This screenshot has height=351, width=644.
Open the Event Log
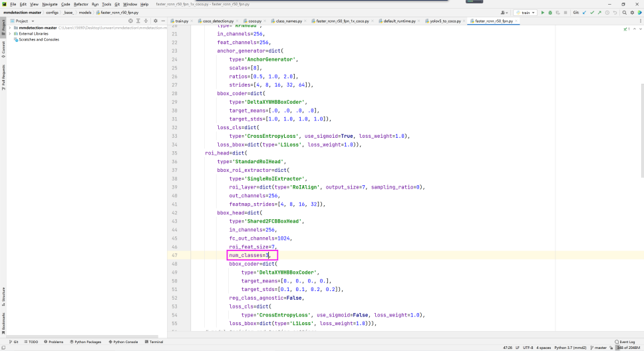coord(625,342)
